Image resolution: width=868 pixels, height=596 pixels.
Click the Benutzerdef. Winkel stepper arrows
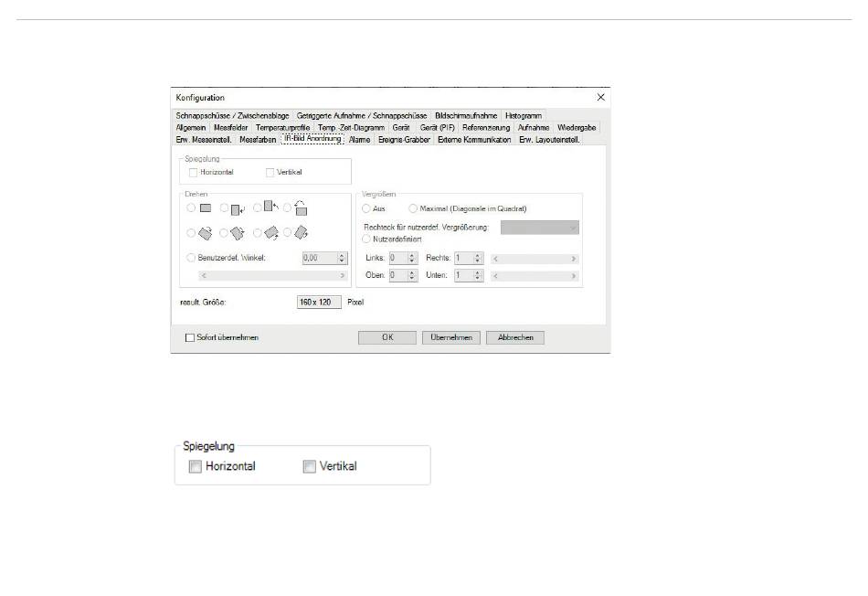(342, 258)
